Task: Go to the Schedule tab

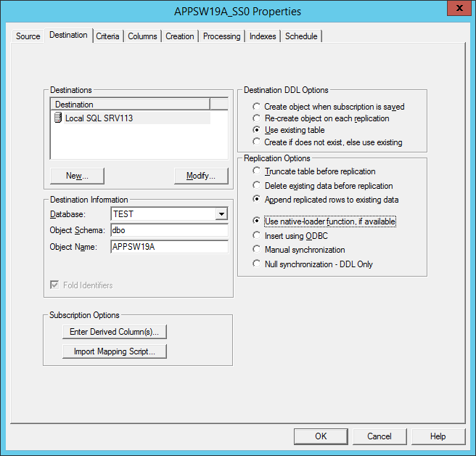Action: click(x=301, y=36)
